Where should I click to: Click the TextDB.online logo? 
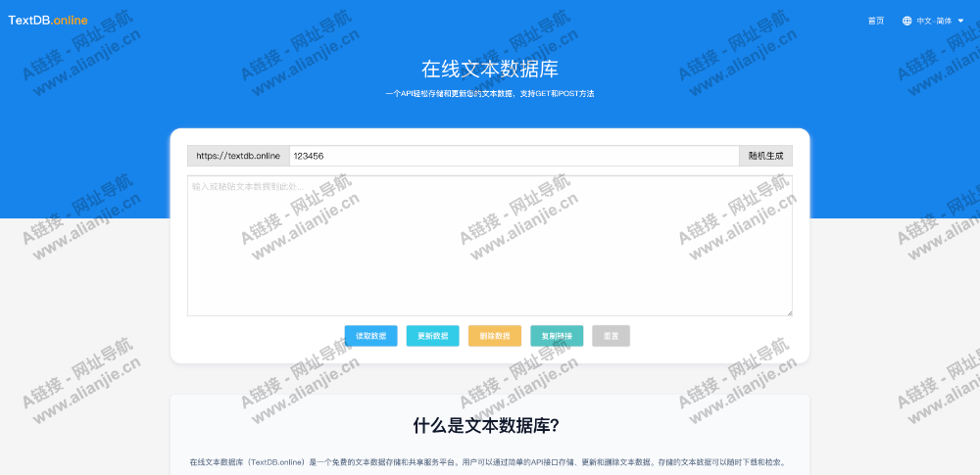coord(48,21)
